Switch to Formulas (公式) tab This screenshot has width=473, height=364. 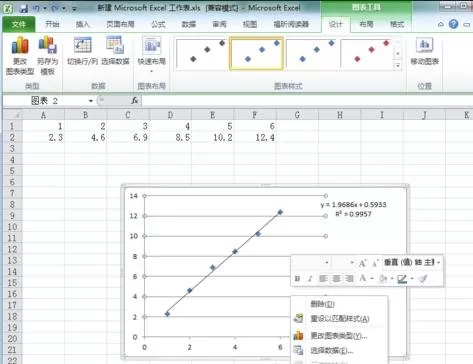[158, 24]
